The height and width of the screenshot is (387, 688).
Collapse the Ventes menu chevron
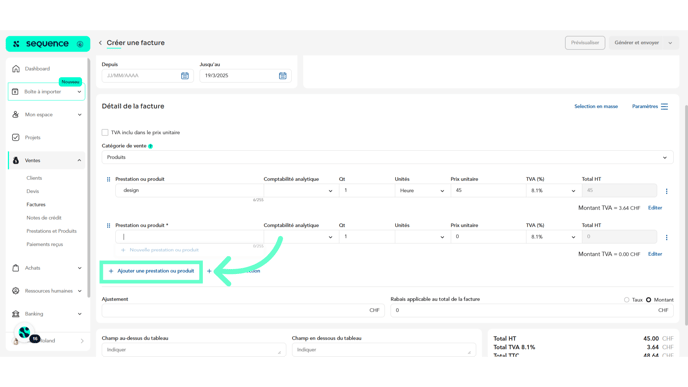[79, 160]
